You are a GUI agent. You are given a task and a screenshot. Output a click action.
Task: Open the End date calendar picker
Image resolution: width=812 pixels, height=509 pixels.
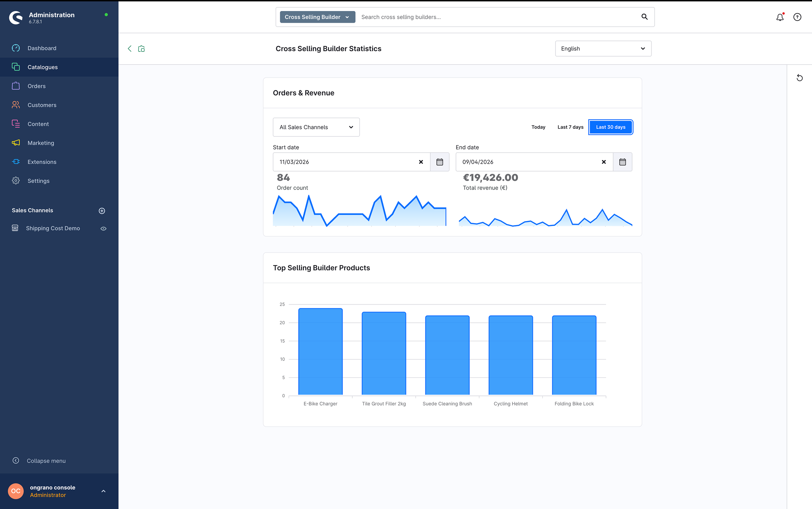[x=622, y=162]
